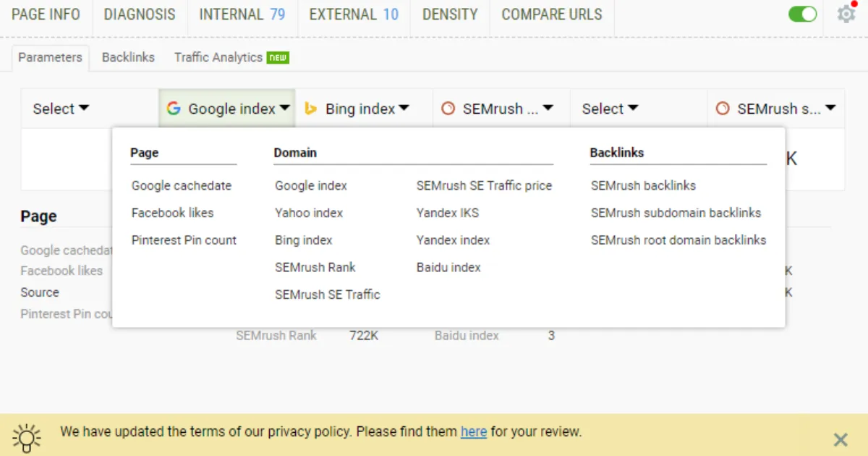Open the INTERNAL 79 tab
The width and height of the screenshot is (868, 456).
tap(242, 14)
